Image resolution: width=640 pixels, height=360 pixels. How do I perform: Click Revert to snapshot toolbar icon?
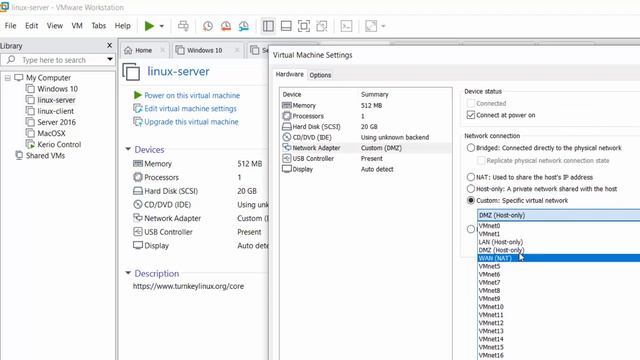point(226,26)
